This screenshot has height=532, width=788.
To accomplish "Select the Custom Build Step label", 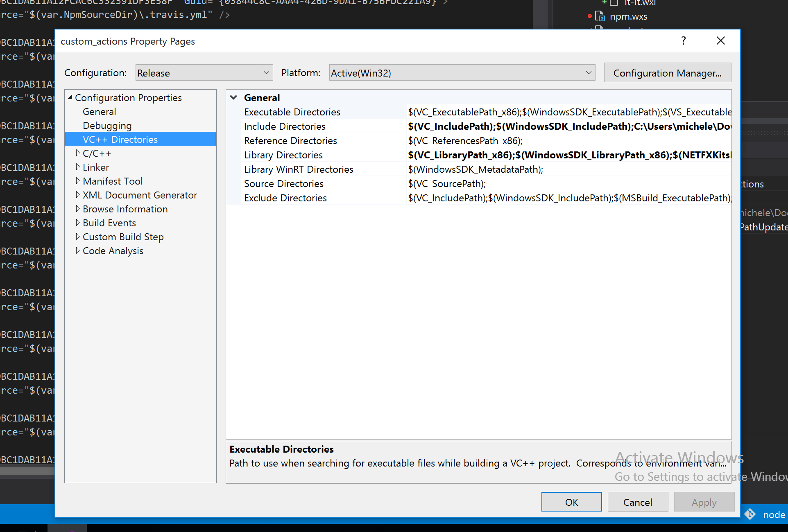I will (123, 237).
